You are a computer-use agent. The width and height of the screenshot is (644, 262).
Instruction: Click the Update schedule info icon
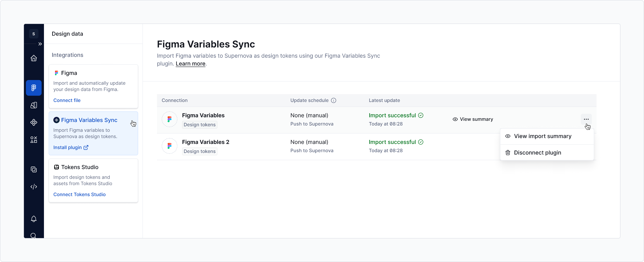tap(334, 100)
